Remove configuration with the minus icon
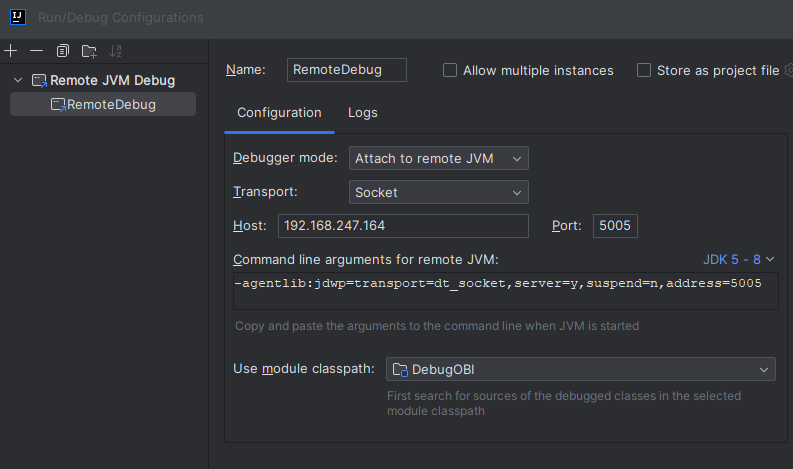Viewport: 793px width, 469px height. pyautogui.click(x=36, y=51)
